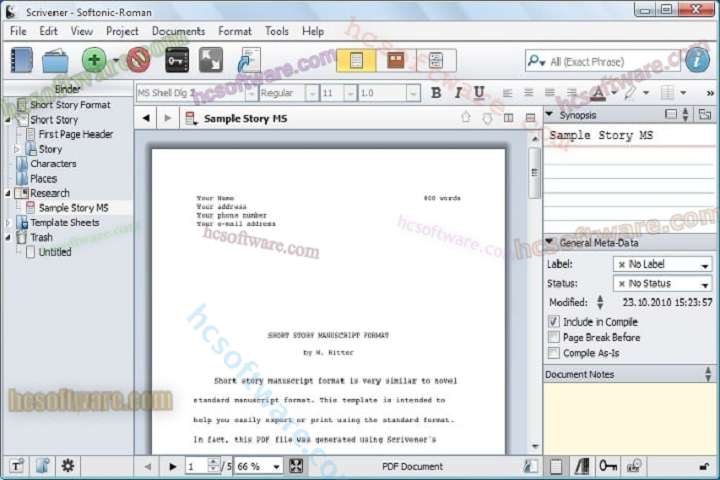Show Keywords pane key icon in inspector footer

point(608,466)
